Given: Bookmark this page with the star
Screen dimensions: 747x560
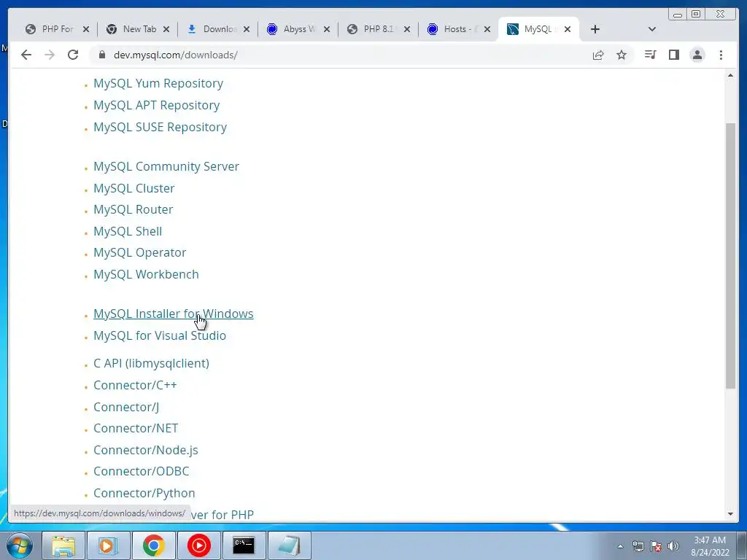Looking at the screenshot, I should [622, 55].
